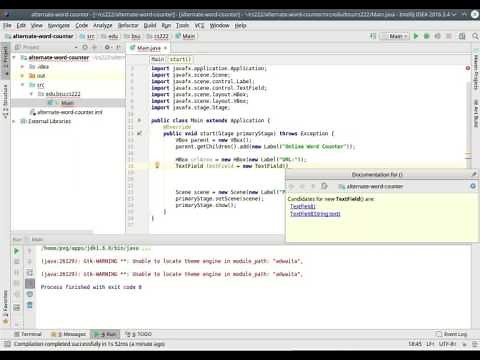Collapse the src folder node
The image size is (480, 360).
click(23, 85)
